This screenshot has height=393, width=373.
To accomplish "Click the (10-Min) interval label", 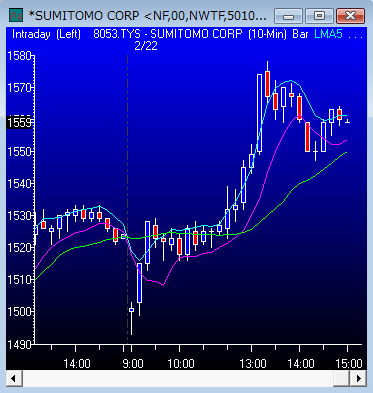I will tap(267, 34).
